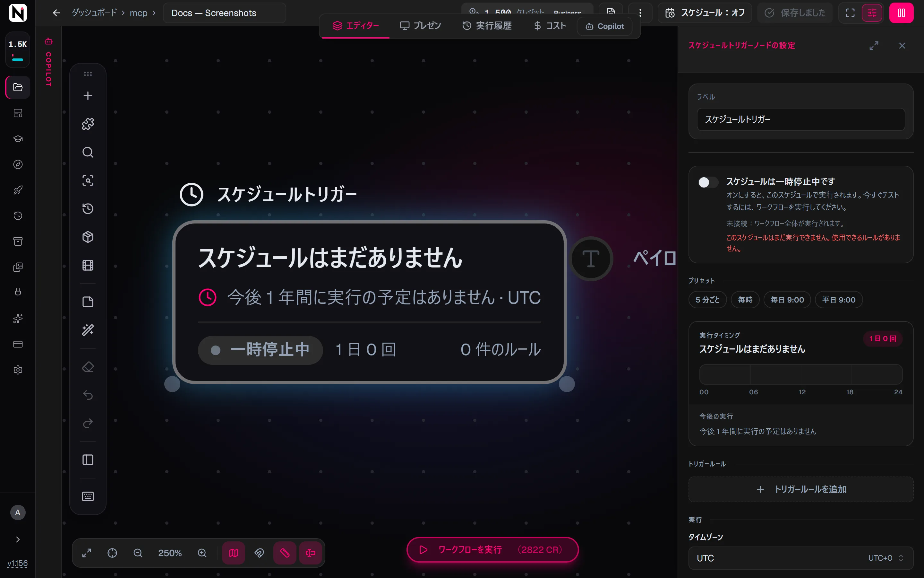Open the history clock tool in canvas toolbar
924x578 pixels.
[88, 209]
